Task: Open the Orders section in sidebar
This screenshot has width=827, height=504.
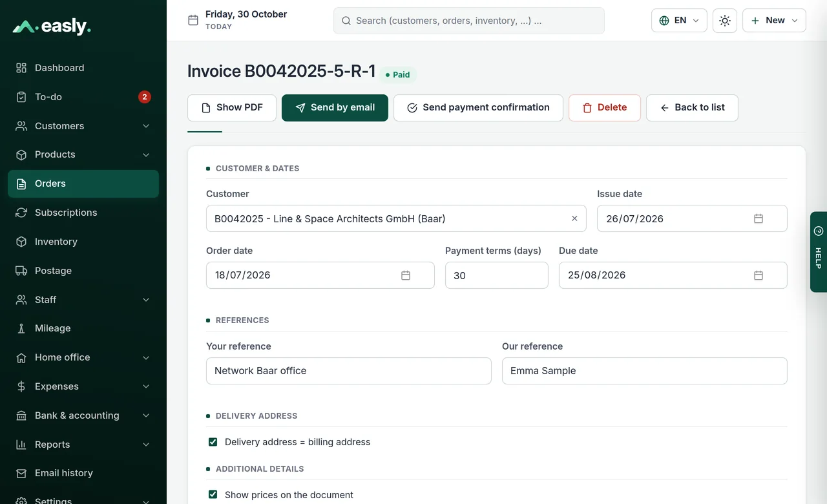Action: (x=83, y=184)
